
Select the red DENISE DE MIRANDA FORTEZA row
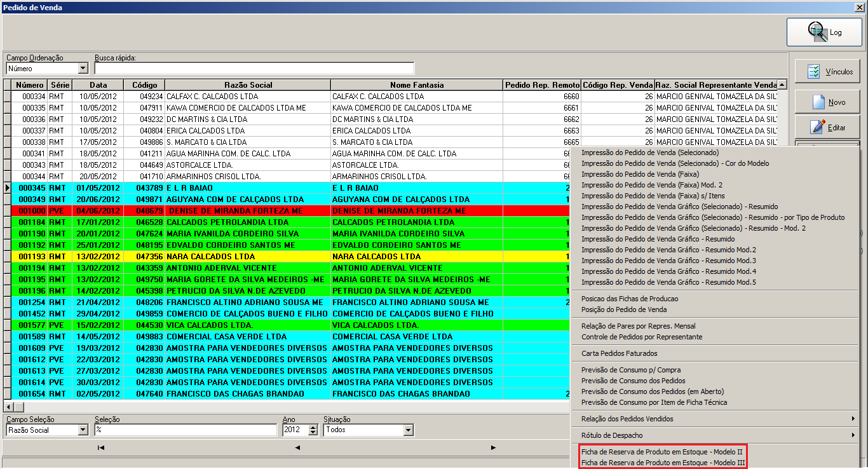pyautogui.click(x=286, y=210)
